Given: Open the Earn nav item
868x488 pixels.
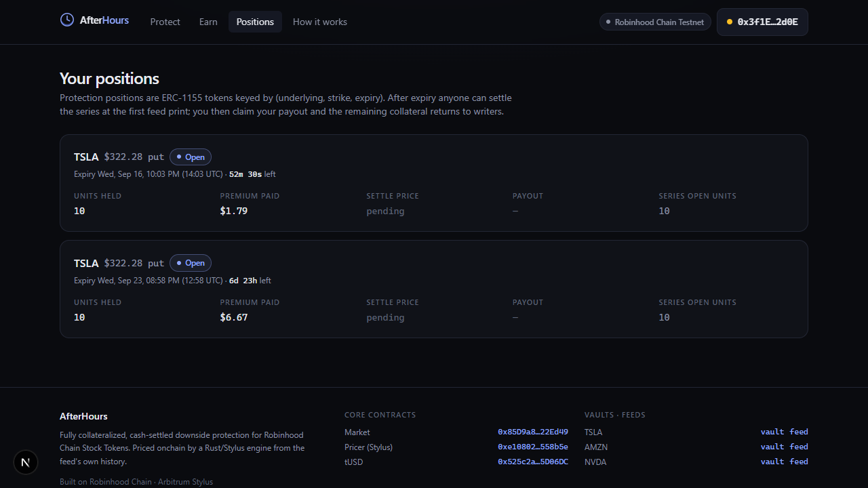Looking at the screenshot, I should (208, 22).
